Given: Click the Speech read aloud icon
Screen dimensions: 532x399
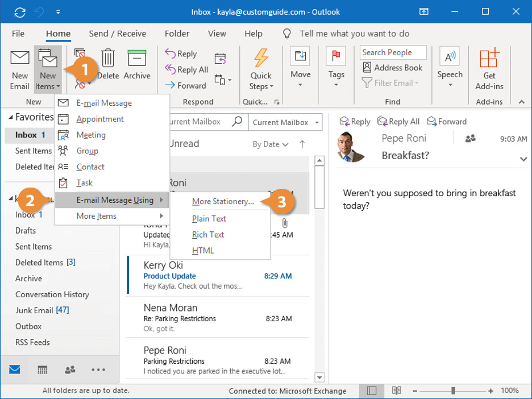Looking at the screenshot, I should [450, 57].
